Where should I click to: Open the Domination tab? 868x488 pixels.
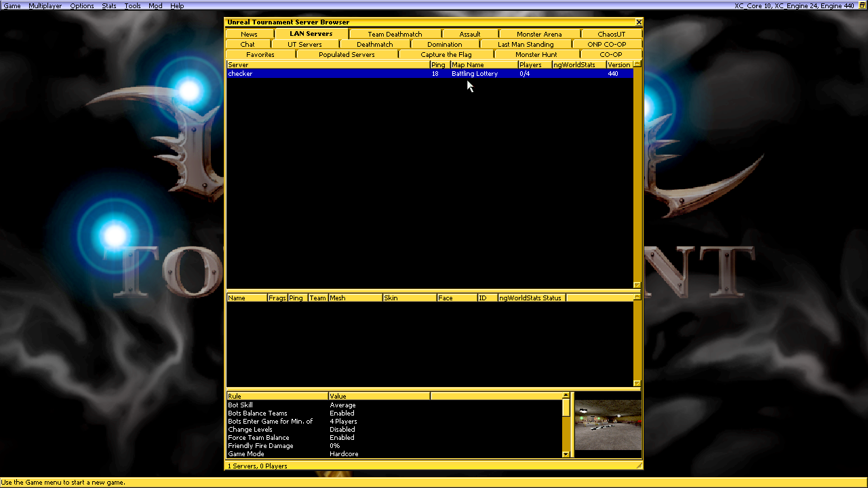[x=445, y=44]
